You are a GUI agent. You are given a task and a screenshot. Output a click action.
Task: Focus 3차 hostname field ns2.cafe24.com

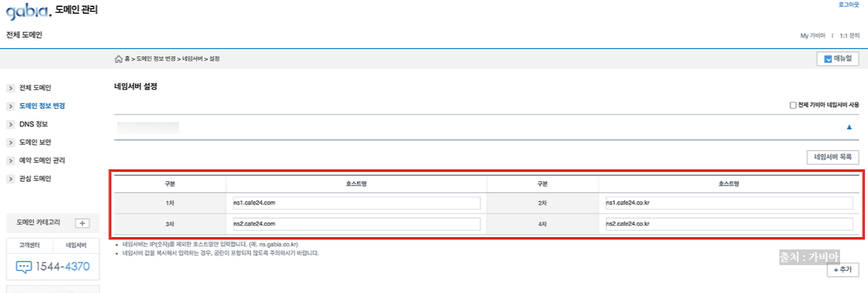coord(356,224)
